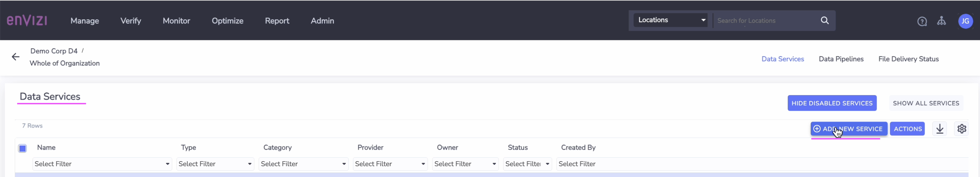
Task: Open grid settings gear icon
Action: (x=961, y=129)
